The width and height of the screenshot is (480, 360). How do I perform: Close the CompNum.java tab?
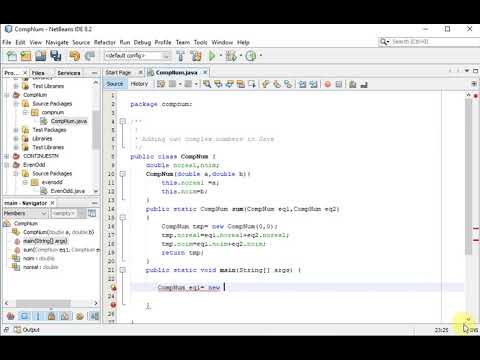205,72
